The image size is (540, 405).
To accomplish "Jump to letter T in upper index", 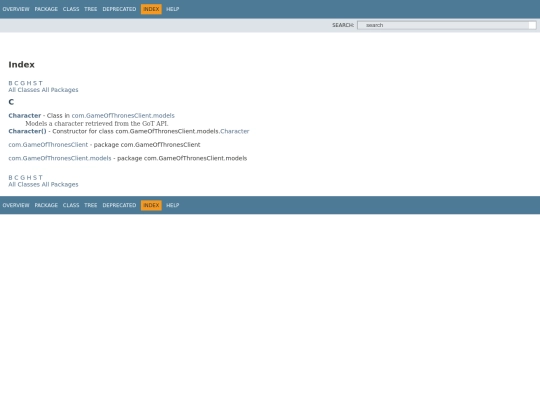I will 40,83.
